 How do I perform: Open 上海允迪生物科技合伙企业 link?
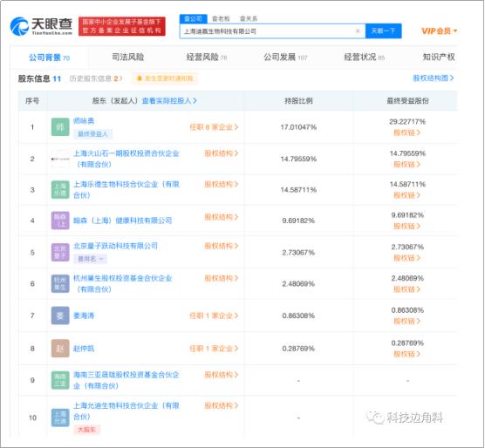[x=126, y=411]
